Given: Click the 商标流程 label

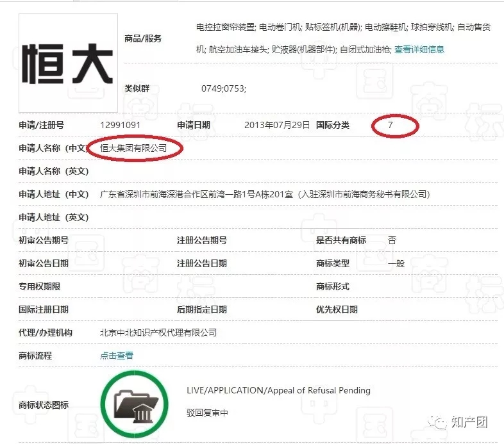Looking at the screenshot, I should pyautogui.click(x=35, y=356).
